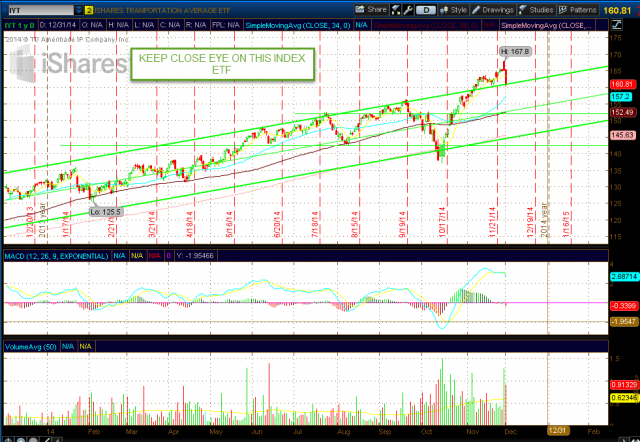The width and height of the screenshot is (640, 442).
Task: Click the cyan 2.68714 MACD value label
Action: click(x=624, y=276)
